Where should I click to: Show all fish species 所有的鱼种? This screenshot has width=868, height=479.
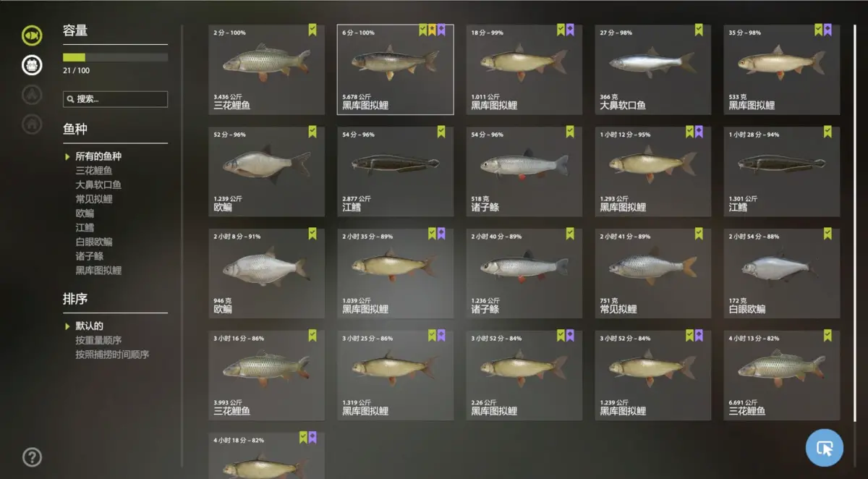[98, 156]
